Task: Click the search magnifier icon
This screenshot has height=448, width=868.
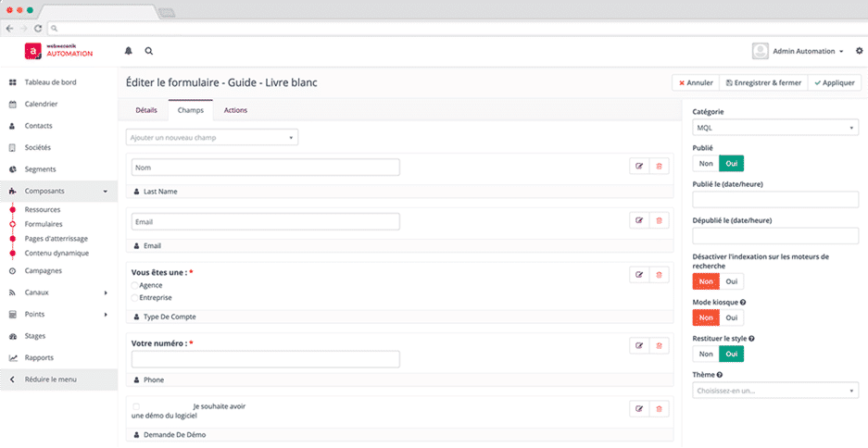Action: (x=149, y=51)
